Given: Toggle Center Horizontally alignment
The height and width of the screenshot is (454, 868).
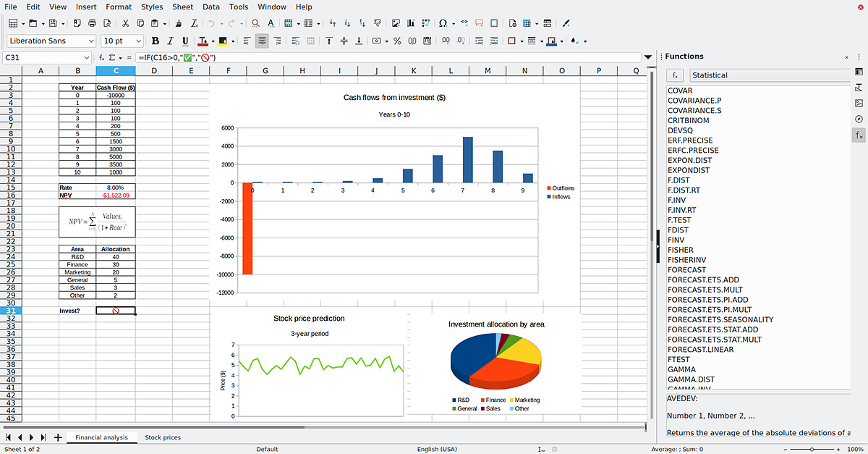Looking at the screenshot, I should coord(262,41).
